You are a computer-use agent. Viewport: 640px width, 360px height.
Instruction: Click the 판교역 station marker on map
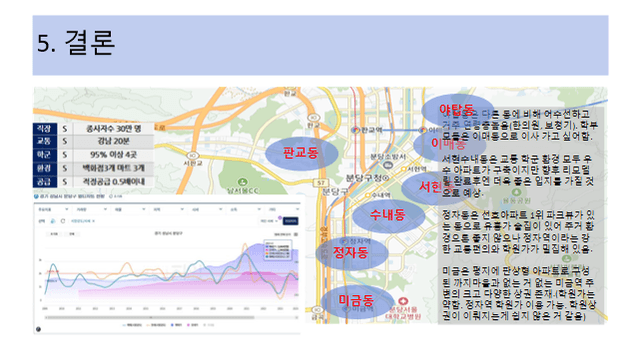[355, 130]
